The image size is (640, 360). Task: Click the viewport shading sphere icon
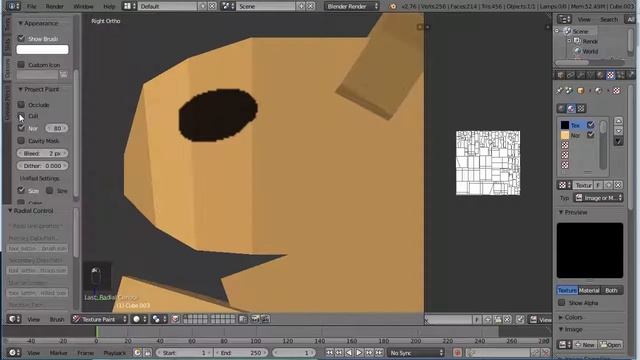tap(139, 319)
